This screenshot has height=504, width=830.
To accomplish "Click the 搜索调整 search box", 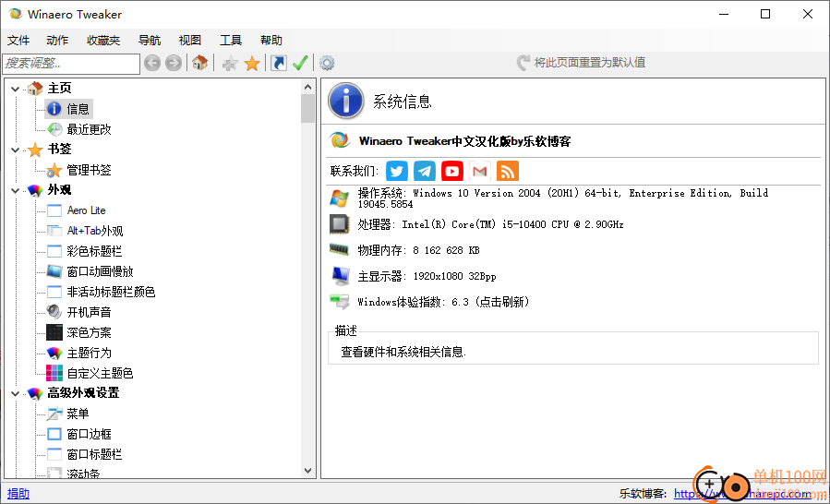I will point(71,64).
